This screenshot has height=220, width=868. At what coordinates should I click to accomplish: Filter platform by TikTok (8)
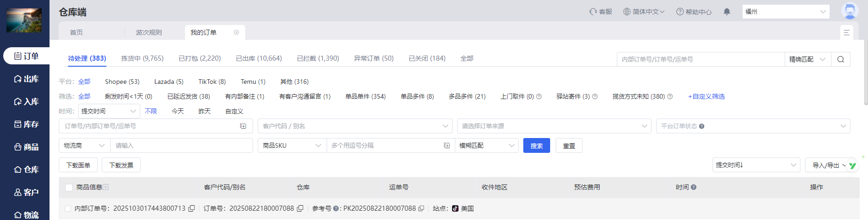212,82
